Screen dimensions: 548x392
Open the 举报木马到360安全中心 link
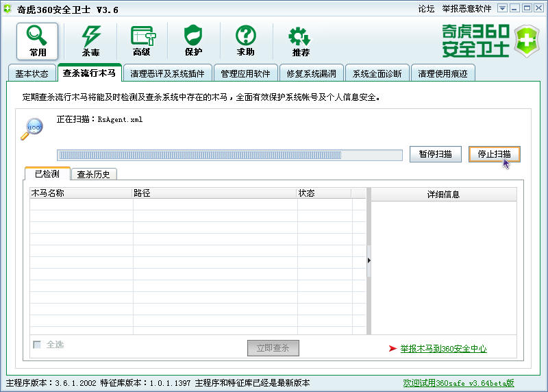pos(443,349)
